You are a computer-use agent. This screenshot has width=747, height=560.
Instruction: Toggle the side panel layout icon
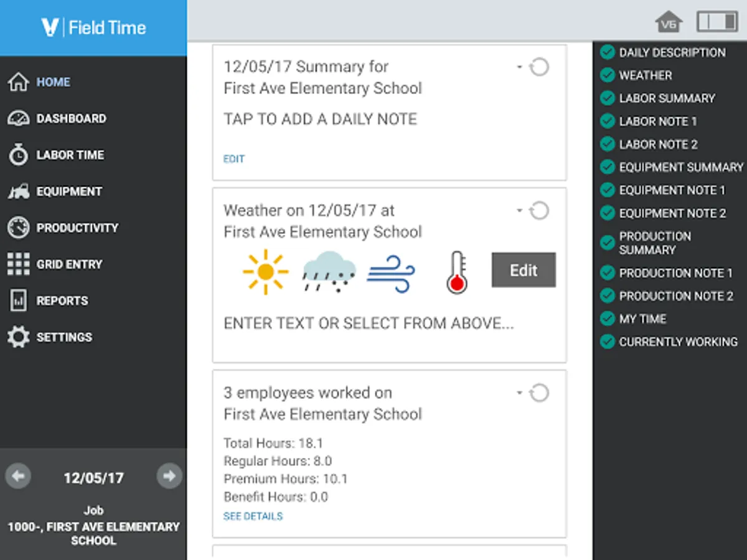pyautogui.click(x=717, y=22)
